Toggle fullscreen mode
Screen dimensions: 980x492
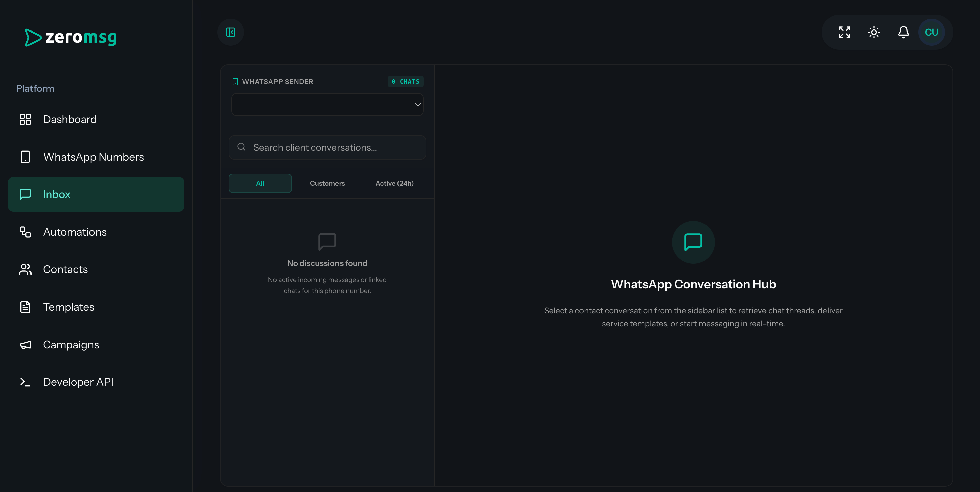pos(845,33)
